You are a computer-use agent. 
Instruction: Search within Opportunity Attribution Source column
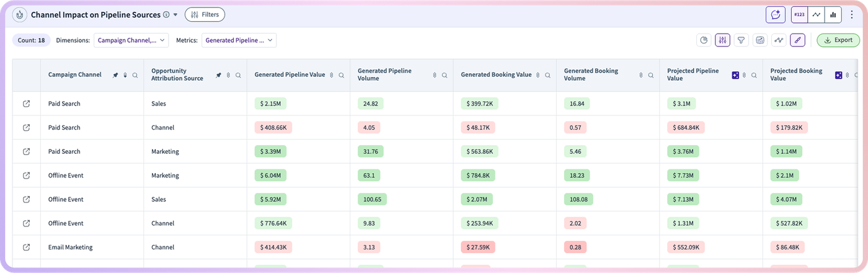tap(238, 75)
